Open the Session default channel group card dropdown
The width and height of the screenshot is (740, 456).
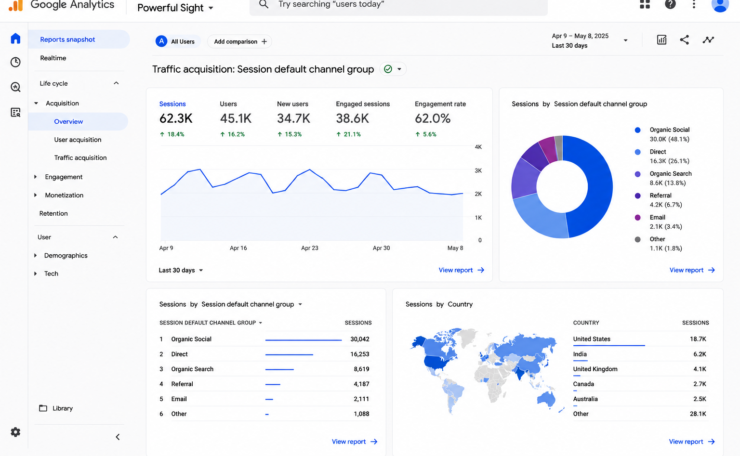(x=300, y=304)
